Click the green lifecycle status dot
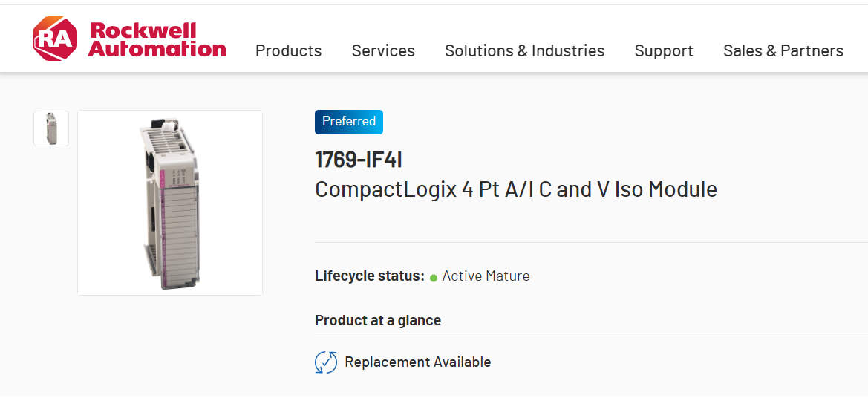Screen dimensions: 868x401 [434, 278]
